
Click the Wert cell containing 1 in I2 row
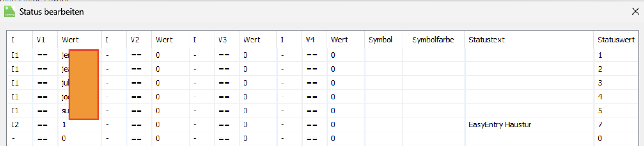(64, 124)
